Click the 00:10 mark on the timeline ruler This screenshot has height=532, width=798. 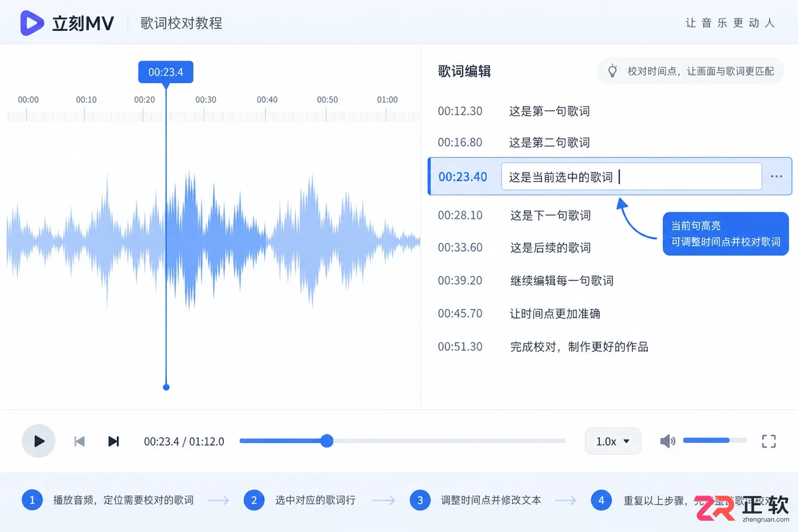[x=86, y=100]
